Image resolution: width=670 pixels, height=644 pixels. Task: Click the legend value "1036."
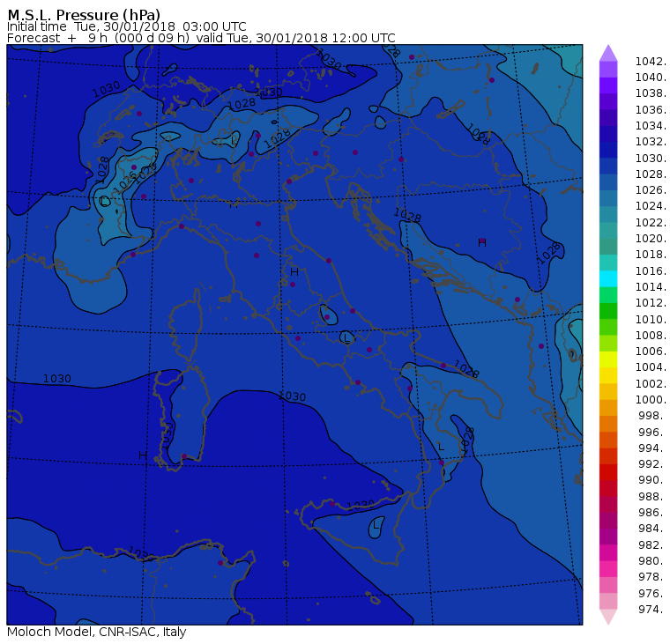pyautogui.click(x=651, y=110)
